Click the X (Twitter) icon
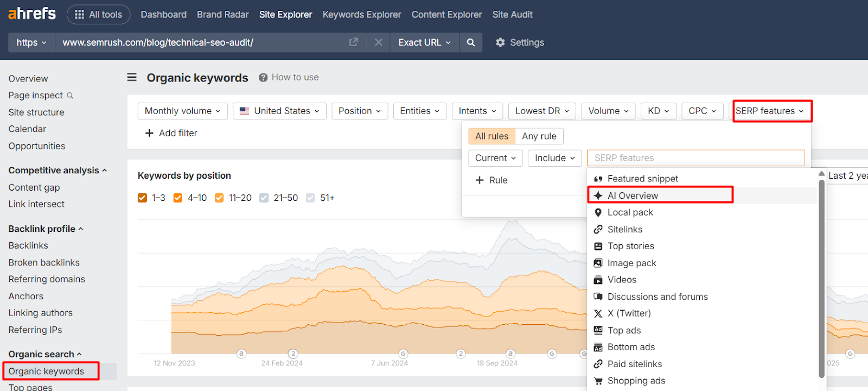 tap(598, 313)
